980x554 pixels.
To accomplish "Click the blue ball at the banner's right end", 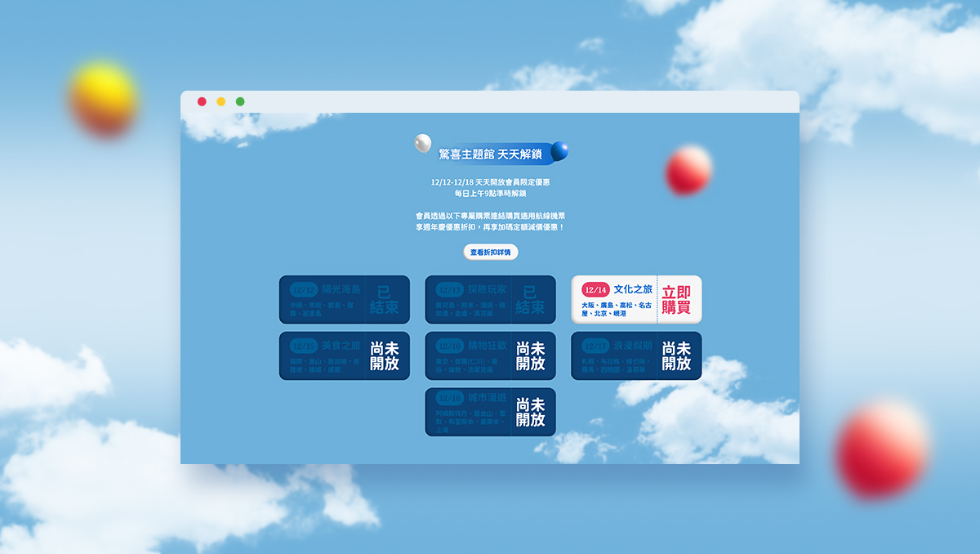I will click(x=559, y=151).
